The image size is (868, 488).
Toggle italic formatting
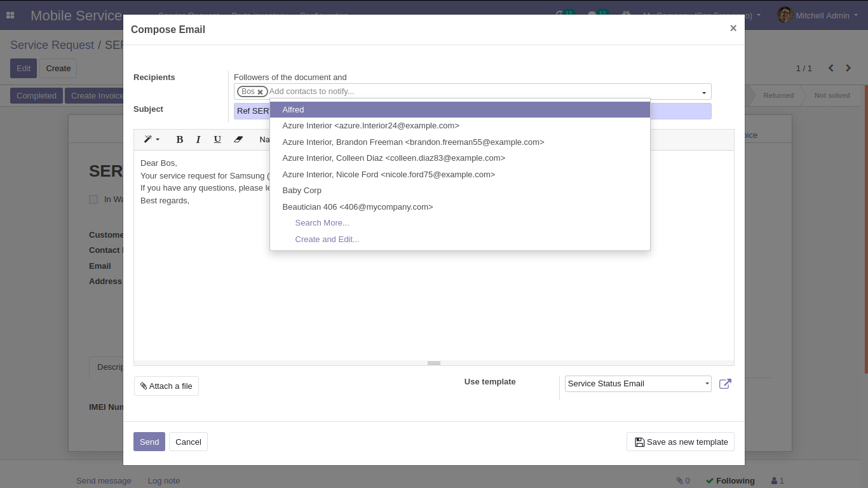[x=198, y=139]
